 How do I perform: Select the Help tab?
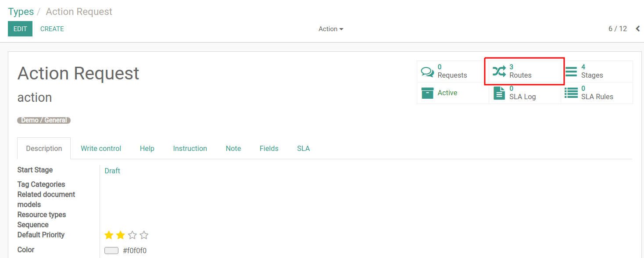(x=147, y=148)
